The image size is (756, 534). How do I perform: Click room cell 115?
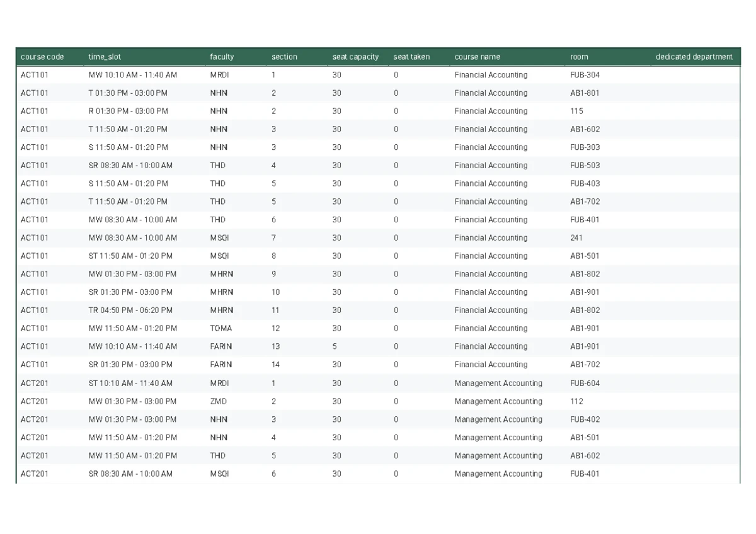(576, 111)
